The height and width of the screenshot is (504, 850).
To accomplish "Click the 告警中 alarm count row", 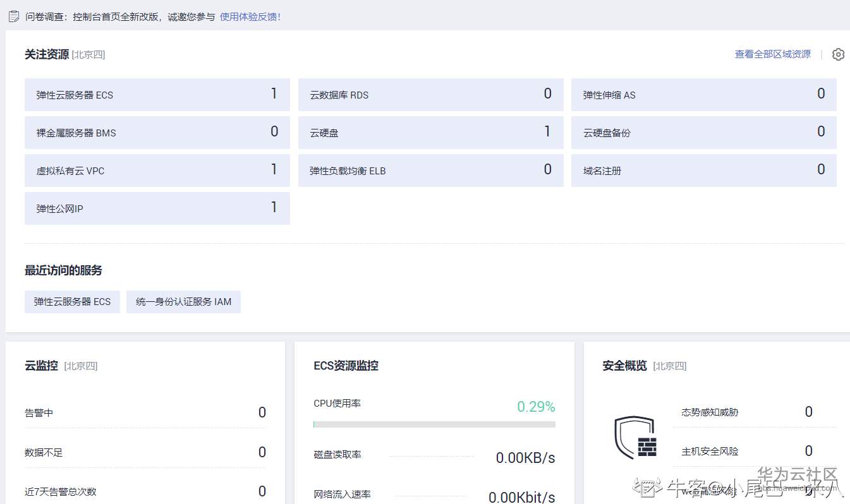I will [x=145, y=413].
